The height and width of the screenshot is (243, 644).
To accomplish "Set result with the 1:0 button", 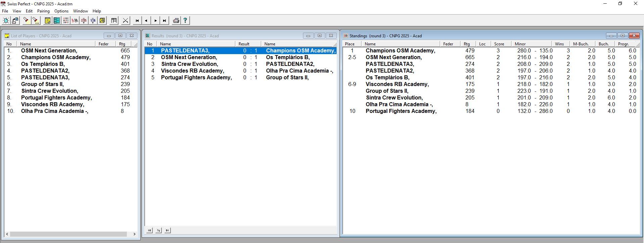I will point(149,230).
